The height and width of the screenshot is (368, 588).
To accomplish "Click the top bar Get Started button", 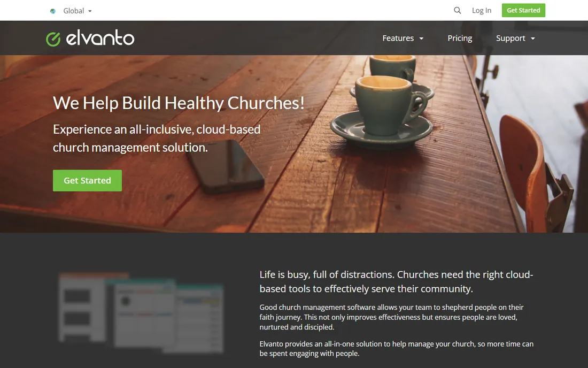I will point(523,11).
